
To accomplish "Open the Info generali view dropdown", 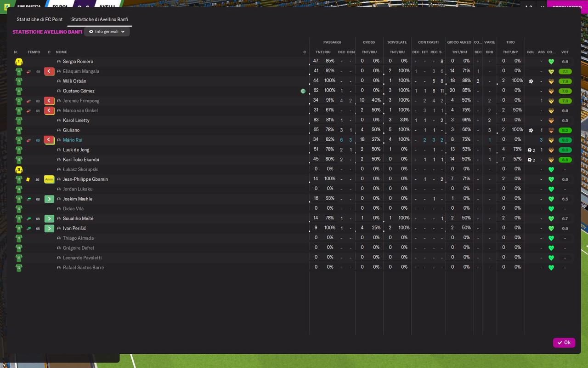I will tap(107, 32).
